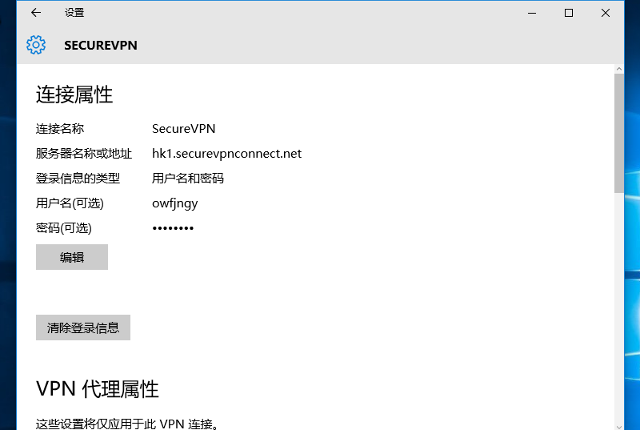The width and height of the screenshot is (640, 430).
Task: Minimize the Settings window
Action: tap(532, 13)
